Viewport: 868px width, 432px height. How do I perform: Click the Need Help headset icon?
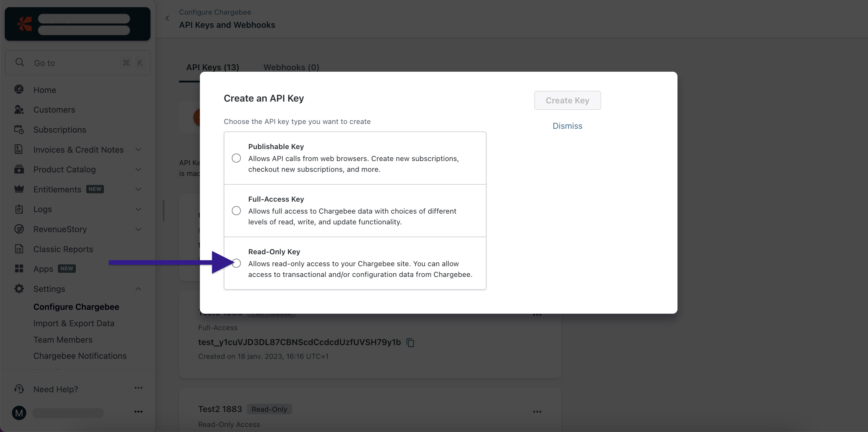pos(19,389)
